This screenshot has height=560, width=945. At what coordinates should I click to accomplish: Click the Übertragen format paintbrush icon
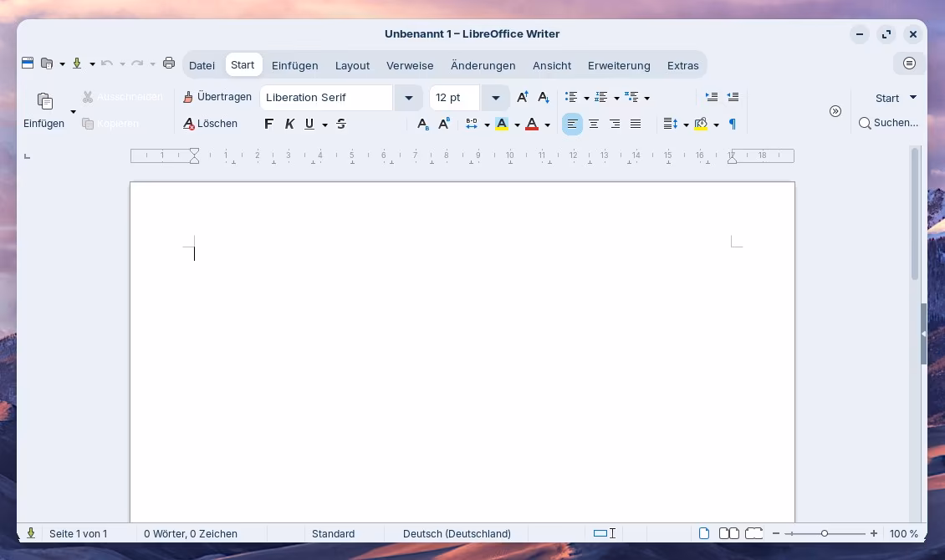[188, 97]
